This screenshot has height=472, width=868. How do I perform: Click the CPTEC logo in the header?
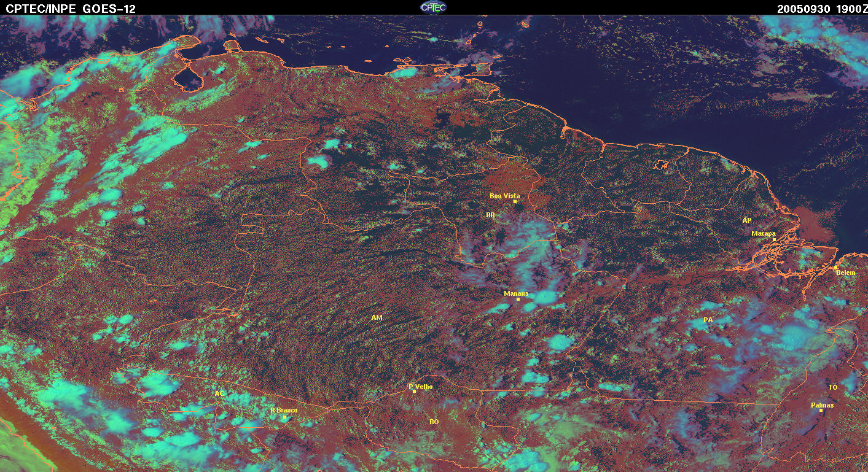click(434, 7)
